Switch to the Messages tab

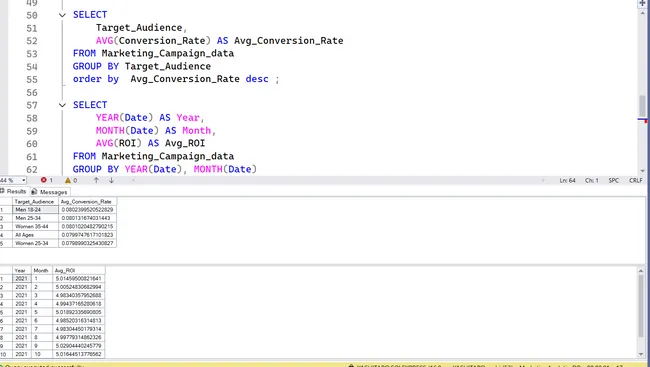(x=49, y=192)
